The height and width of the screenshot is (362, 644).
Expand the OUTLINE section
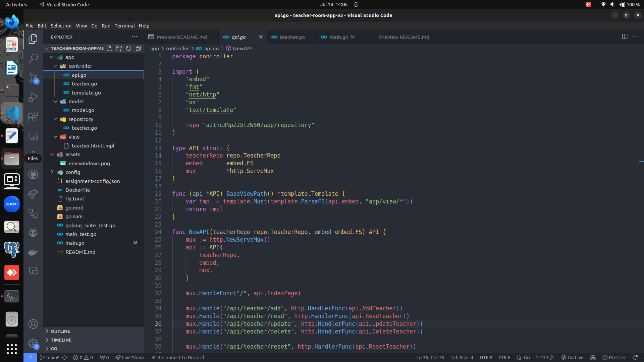pyautogui.click(x=60, y=331)
